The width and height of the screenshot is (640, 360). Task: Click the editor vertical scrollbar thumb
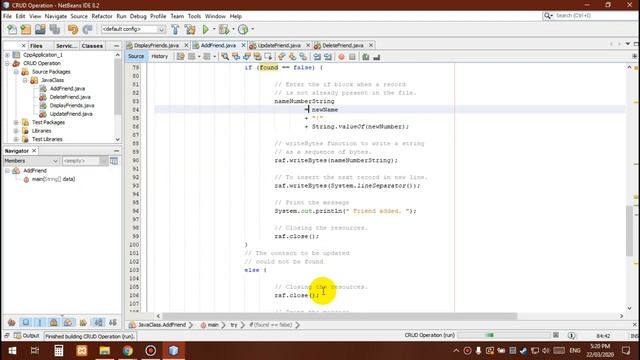pos(629,231)
